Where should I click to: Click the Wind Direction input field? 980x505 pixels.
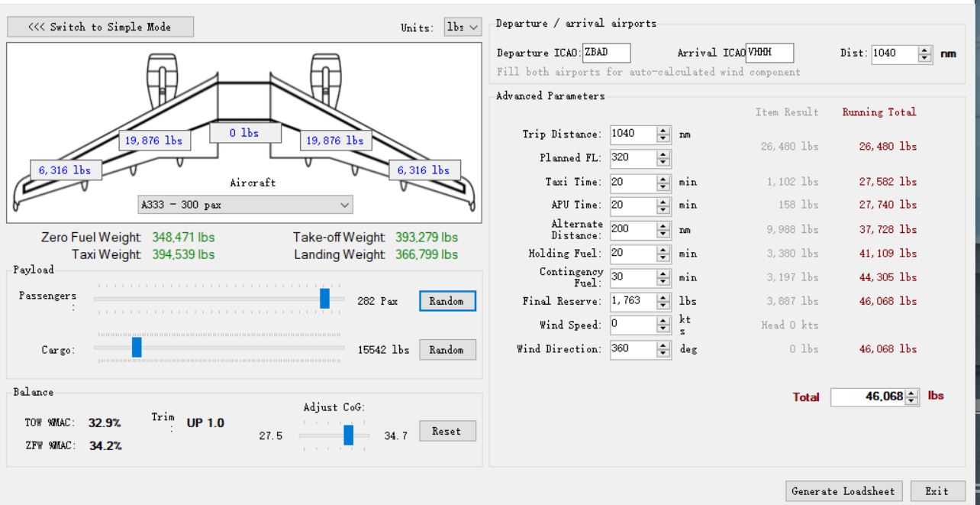coord(632,349)
